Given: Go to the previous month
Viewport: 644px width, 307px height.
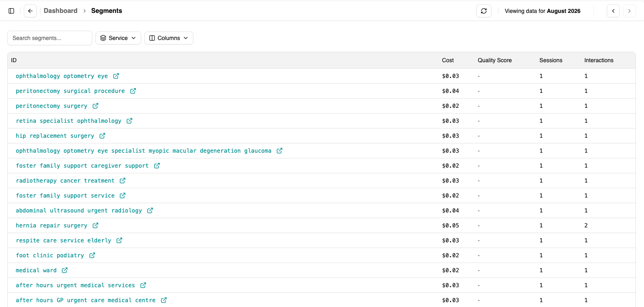Looking at the screenshot, I should 613,11.
